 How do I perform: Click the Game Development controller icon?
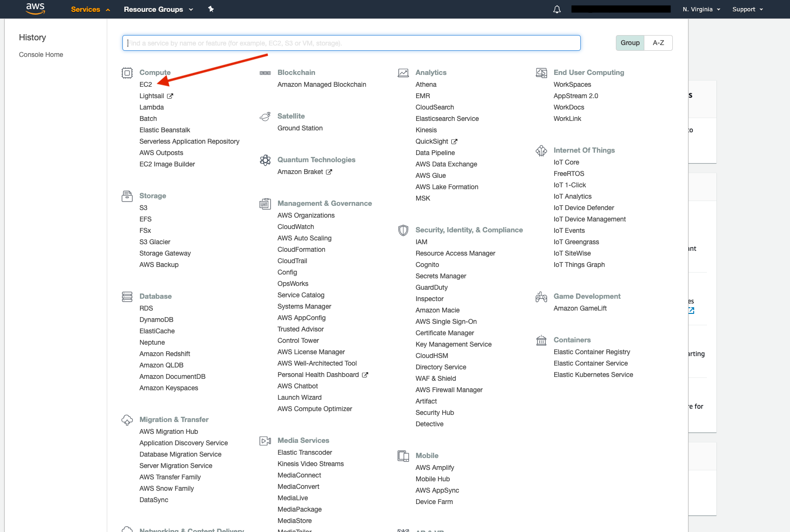(541, 297)
